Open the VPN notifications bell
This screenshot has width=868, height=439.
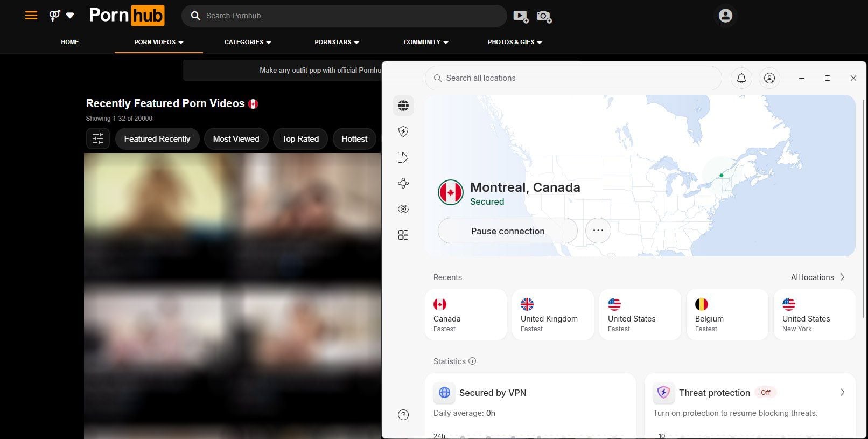[x=741, y=78]
